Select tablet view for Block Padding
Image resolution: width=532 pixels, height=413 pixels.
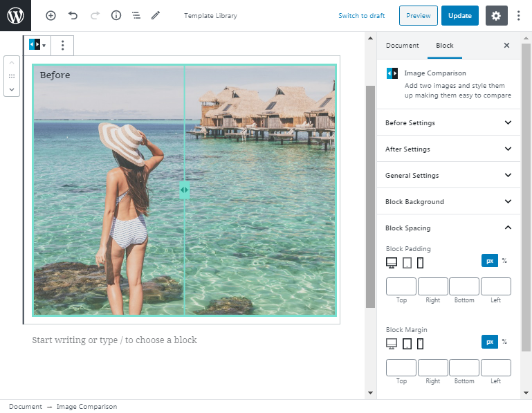click(407, 263)
